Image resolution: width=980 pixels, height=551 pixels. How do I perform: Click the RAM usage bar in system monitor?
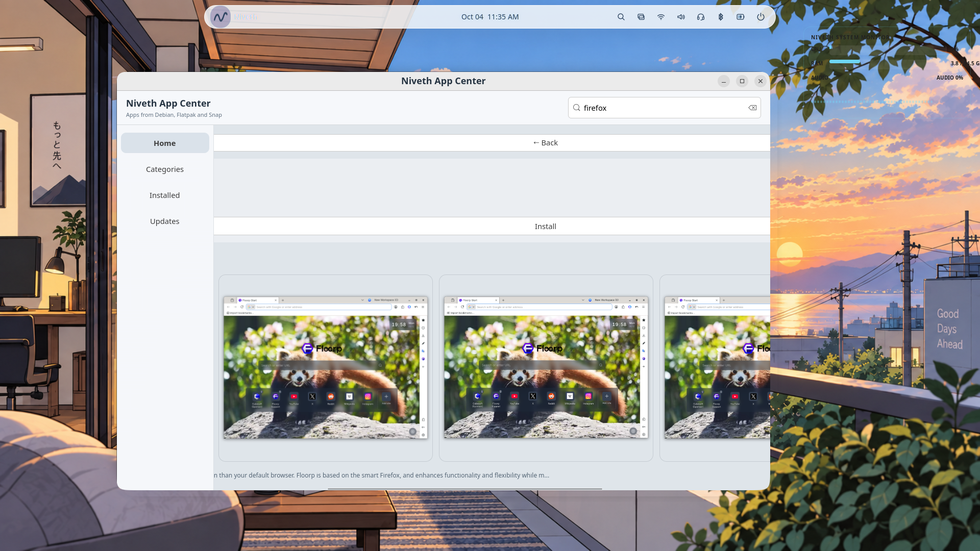(x=845, y=62)
